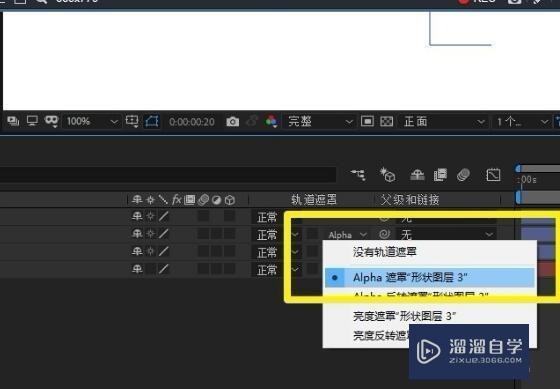Click the Region of Interest icon
Image resolution: width=560 pixels, height=389 pixels.
point(367,121)
